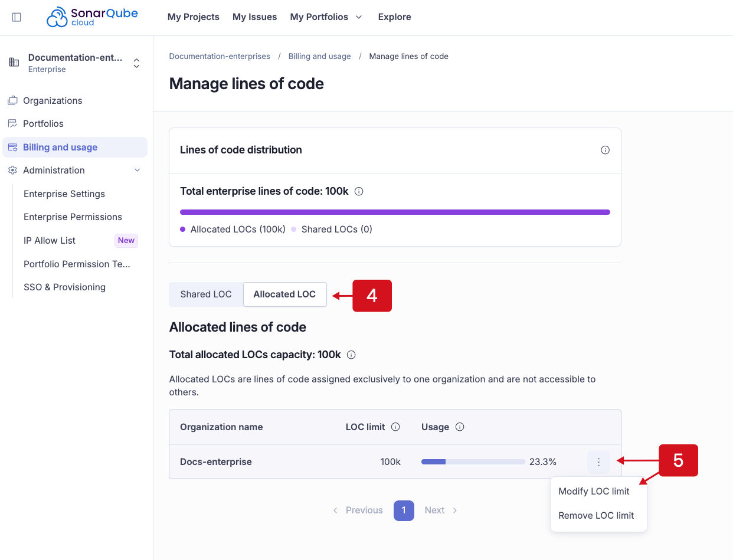Switch to the Shared LOC tab
This screenshot has height=560, width=733.
point(206,294)
